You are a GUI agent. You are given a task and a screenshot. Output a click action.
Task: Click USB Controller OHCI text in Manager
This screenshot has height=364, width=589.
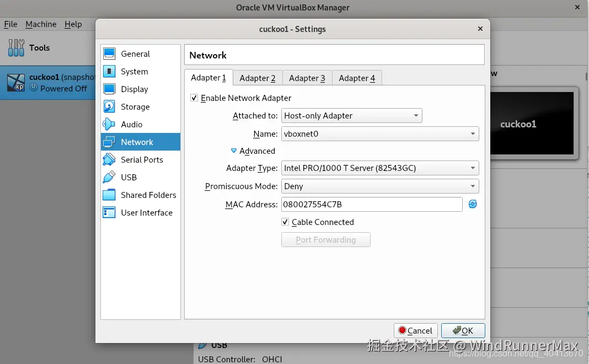point(240,359)
